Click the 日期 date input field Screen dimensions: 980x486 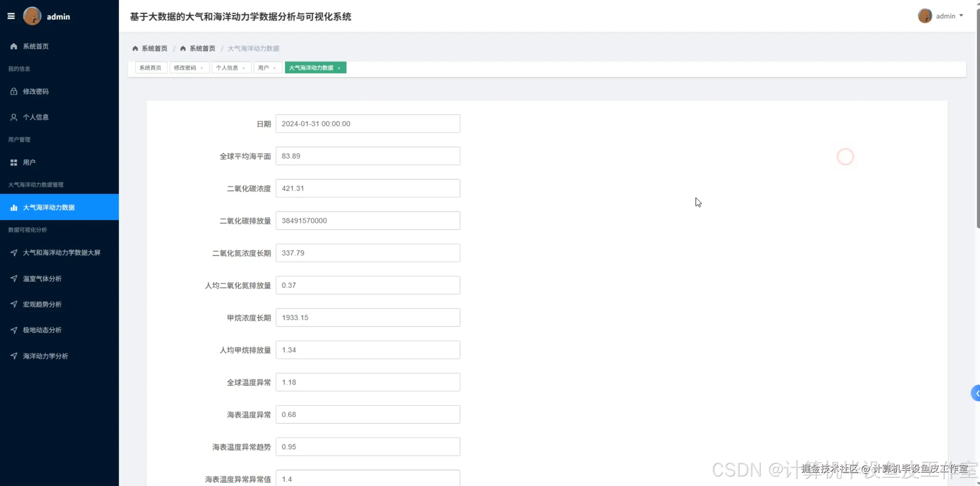click(x=367, y=123)
